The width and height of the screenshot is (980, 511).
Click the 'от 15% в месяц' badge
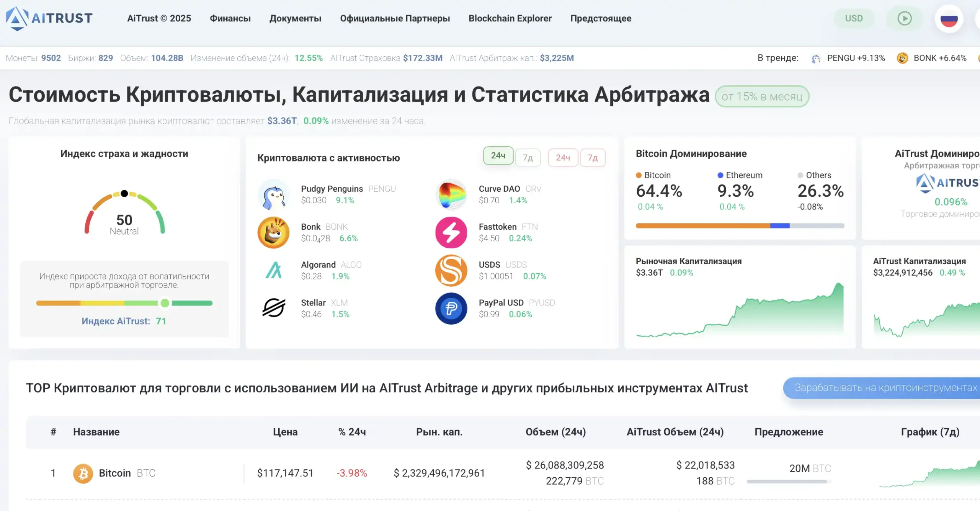762,96
